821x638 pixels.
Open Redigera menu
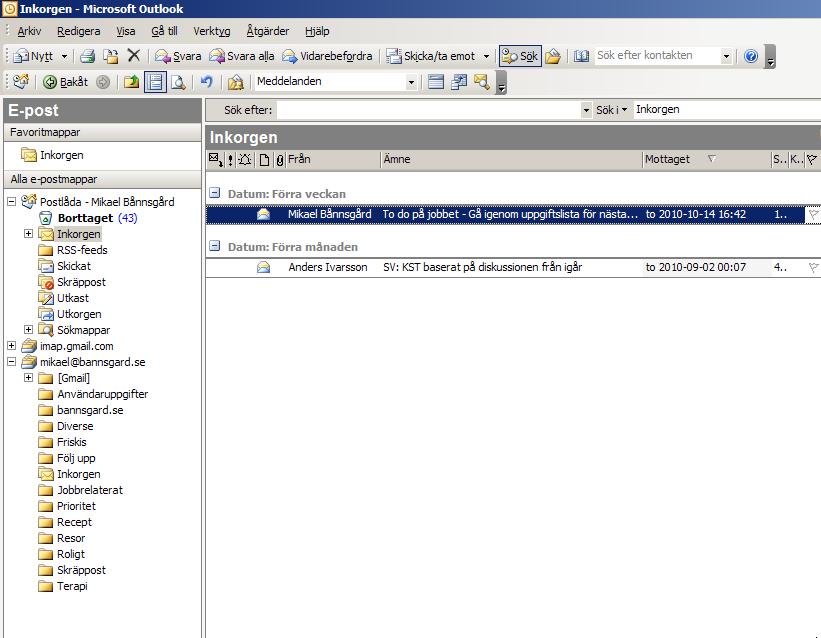point(79,31)
